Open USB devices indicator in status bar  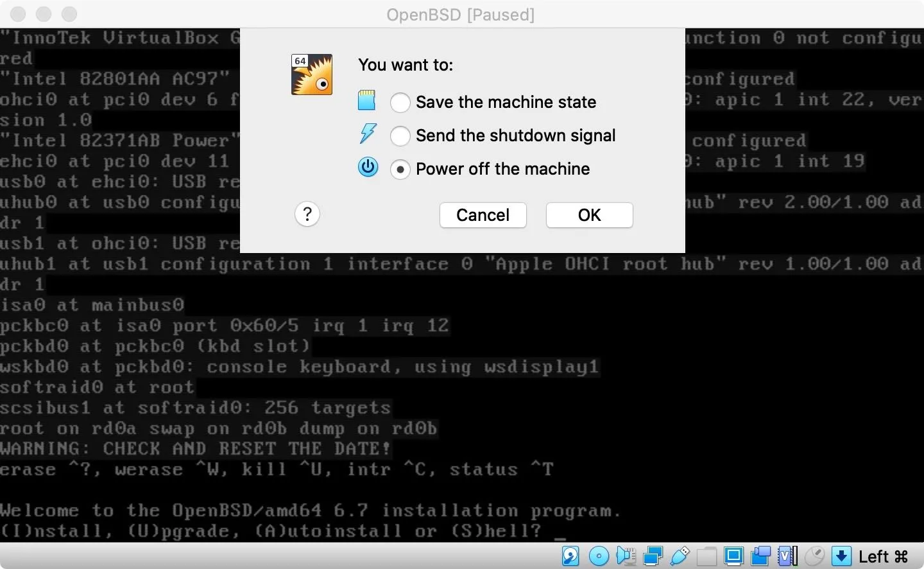coord(680,556)
